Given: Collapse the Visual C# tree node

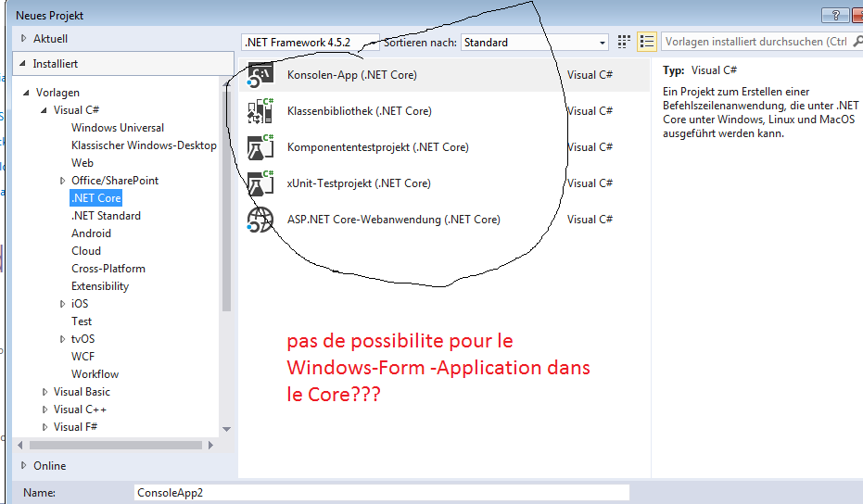Looking at the screenshot, I should pos(44,110).
